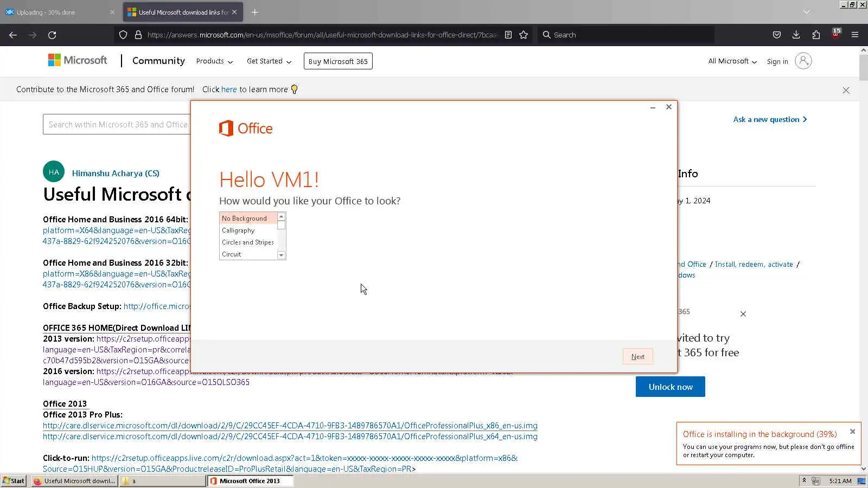Open Himanshu Acharya (CS) profile link

116,174
